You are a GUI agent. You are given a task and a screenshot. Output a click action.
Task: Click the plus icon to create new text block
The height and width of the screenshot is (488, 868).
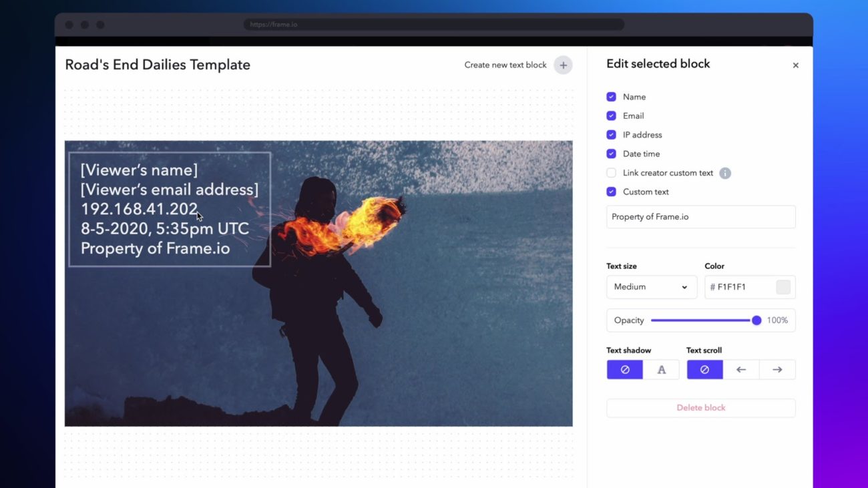pos(563,65)
